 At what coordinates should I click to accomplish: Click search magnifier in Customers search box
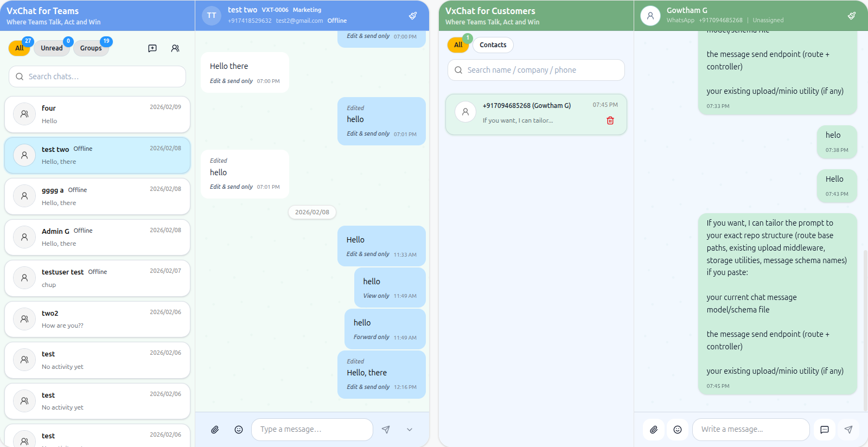pyautogui.click(x=458, y=70)
